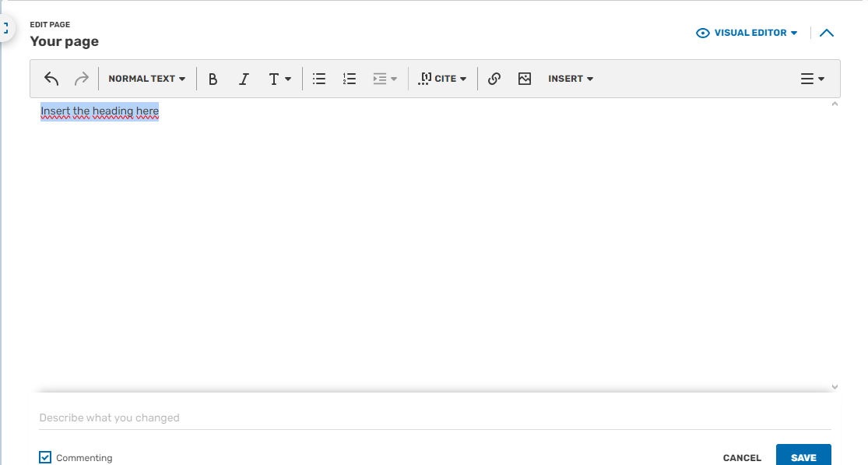Click the editor scrollbar up arrow
The image size is (868, 465).
[835, 104]
